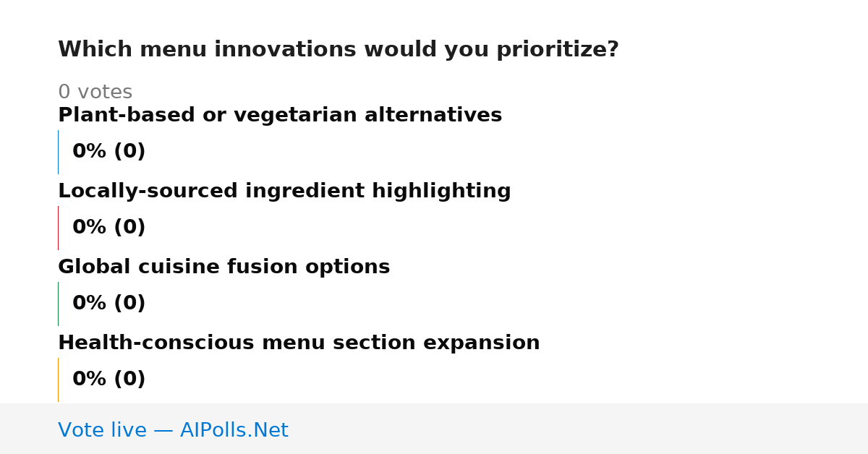868x454 pixels.
Task: Choose Health-conscious menu section expansion option
Action: pos(299,343)
